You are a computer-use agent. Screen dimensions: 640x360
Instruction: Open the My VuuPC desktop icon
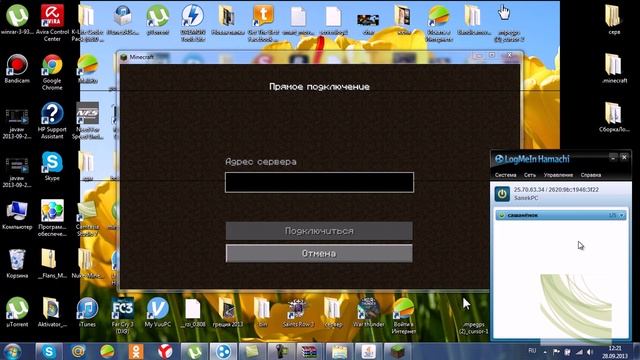[x=158, y=312]
